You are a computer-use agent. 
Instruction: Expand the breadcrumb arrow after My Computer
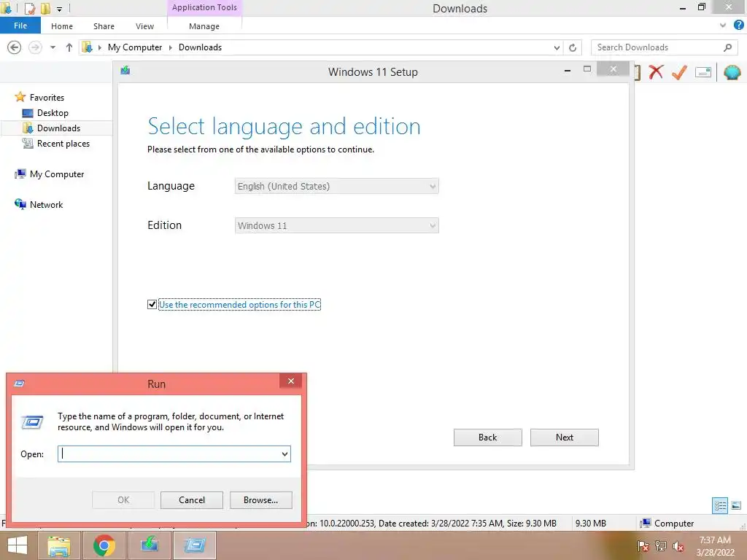point(171,47)
